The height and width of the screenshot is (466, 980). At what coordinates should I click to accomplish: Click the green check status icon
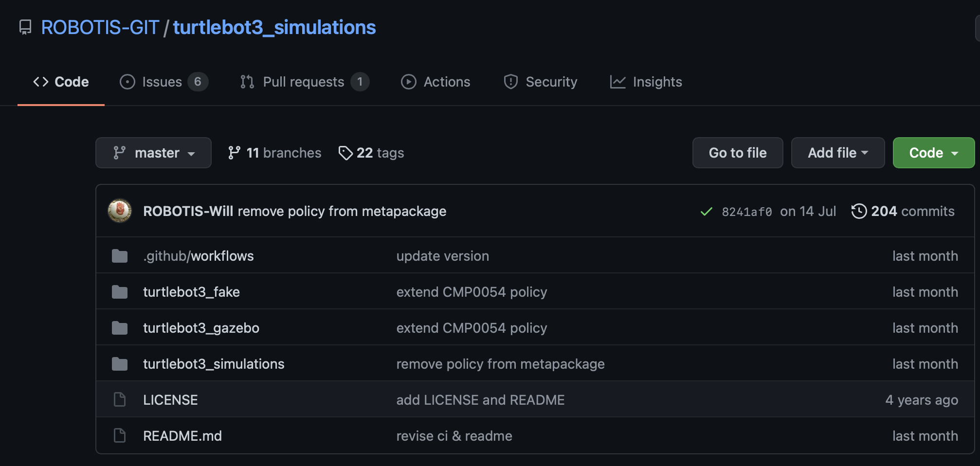[706, 212]
